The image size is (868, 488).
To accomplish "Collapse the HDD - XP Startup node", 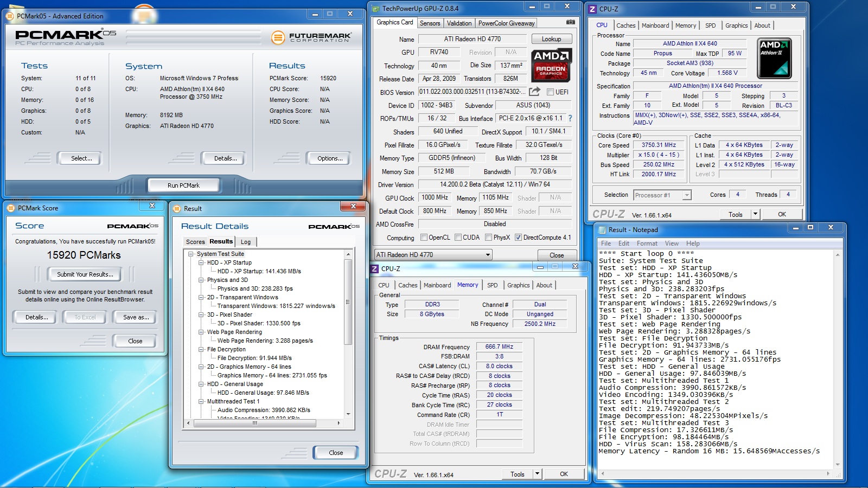I will click(201, 262).
